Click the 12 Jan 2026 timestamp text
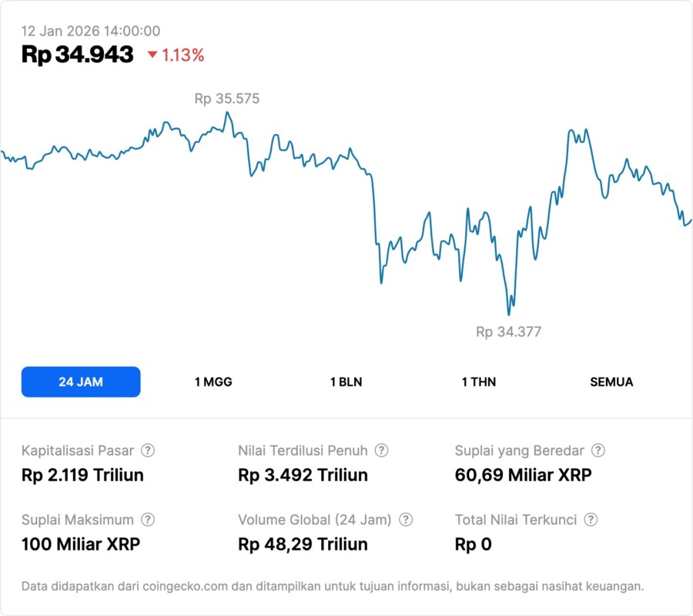693x616 pixels. (91, 31)
